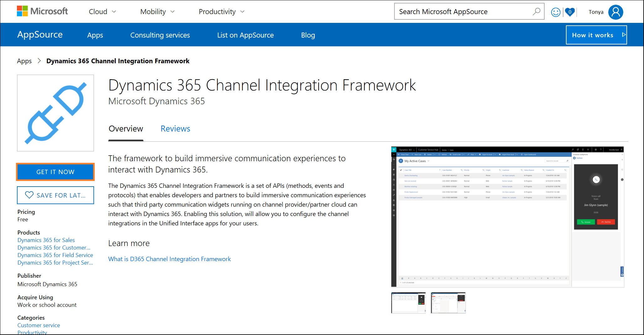Expand the Cloud dropdown menu
This screenshot has height=335, width=644.
click(102, 12)
